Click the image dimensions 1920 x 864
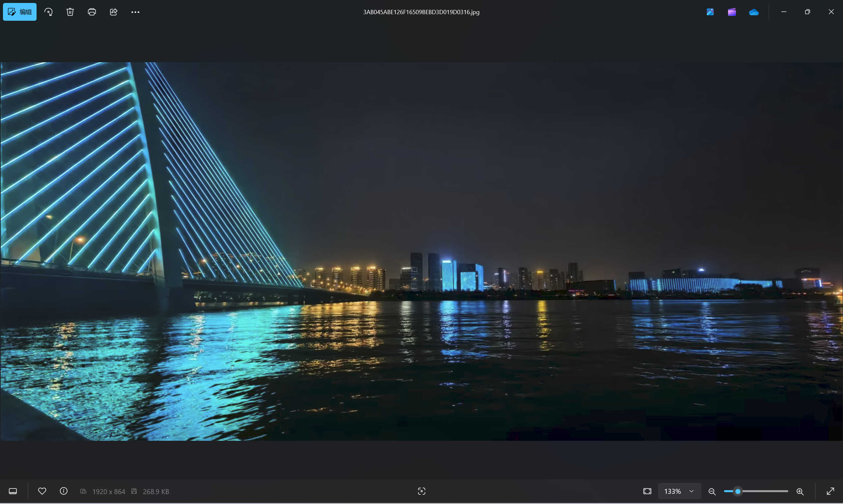This screenshot has height=504, width=843. [109, 491]
